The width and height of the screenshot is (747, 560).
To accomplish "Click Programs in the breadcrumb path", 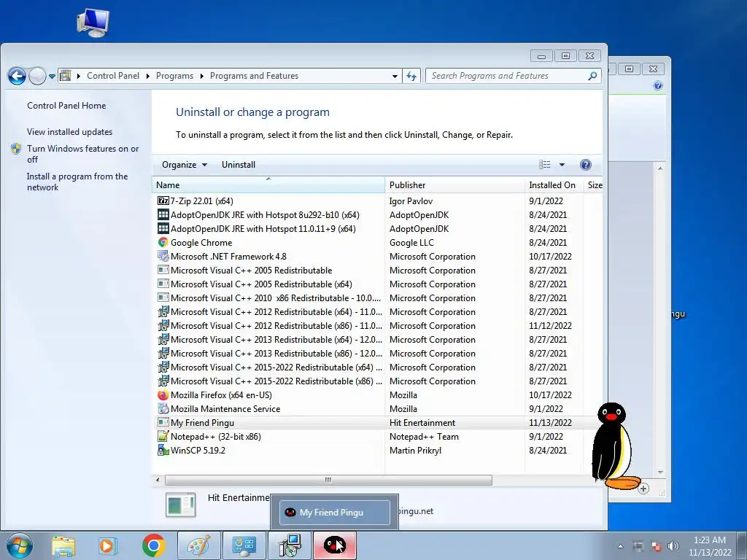I will click(174, 76).
